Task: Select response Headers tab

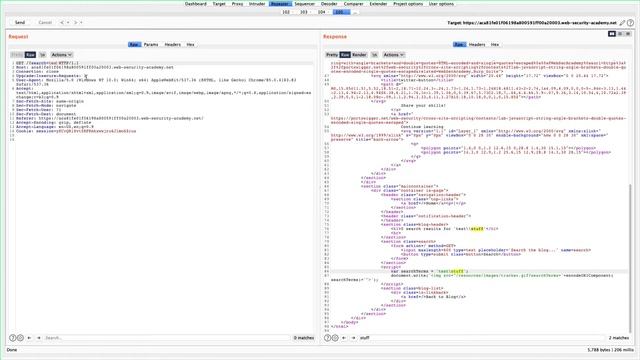Action: click(477, 44)
